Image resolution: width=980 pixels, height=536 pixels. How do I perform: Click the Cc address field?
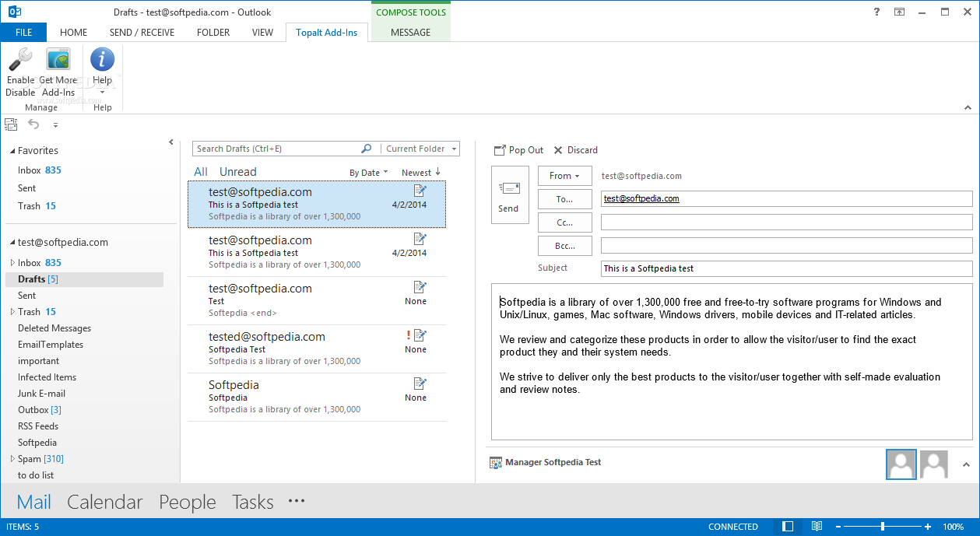[787, 222]
